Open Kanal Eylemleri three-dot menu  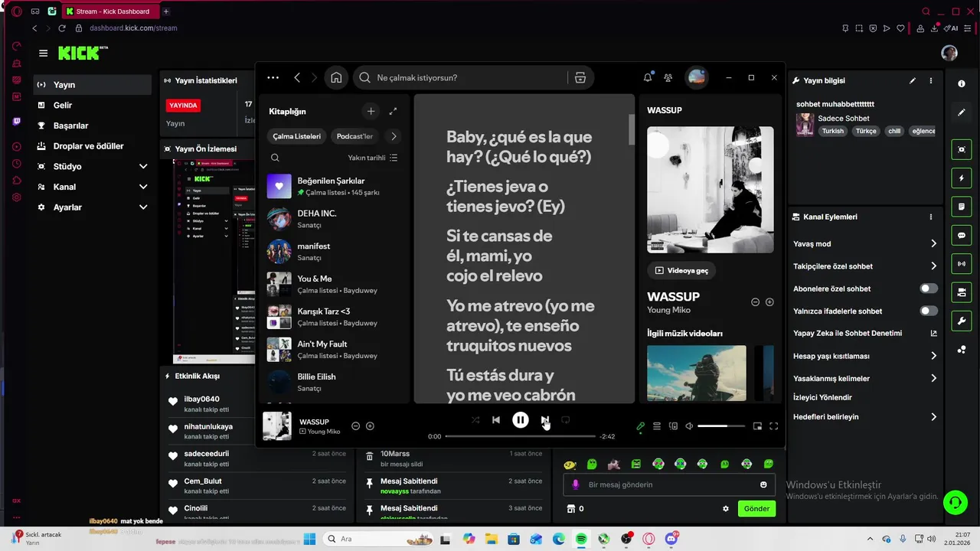(931, 217)
